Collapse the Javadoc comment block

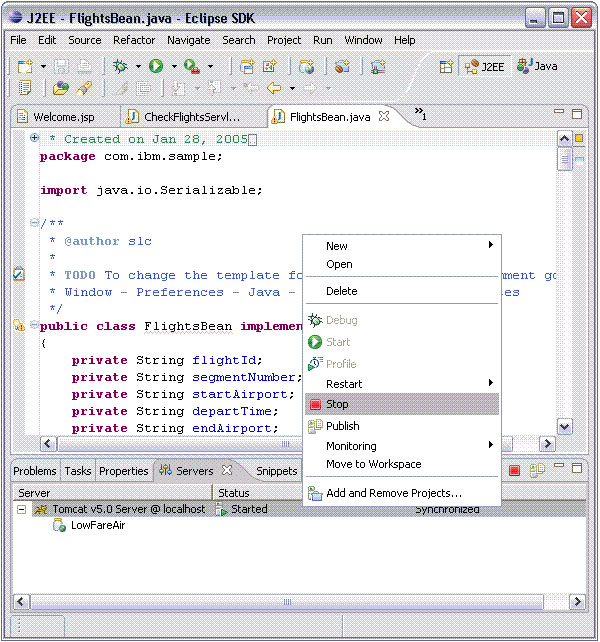pos(34,223)
